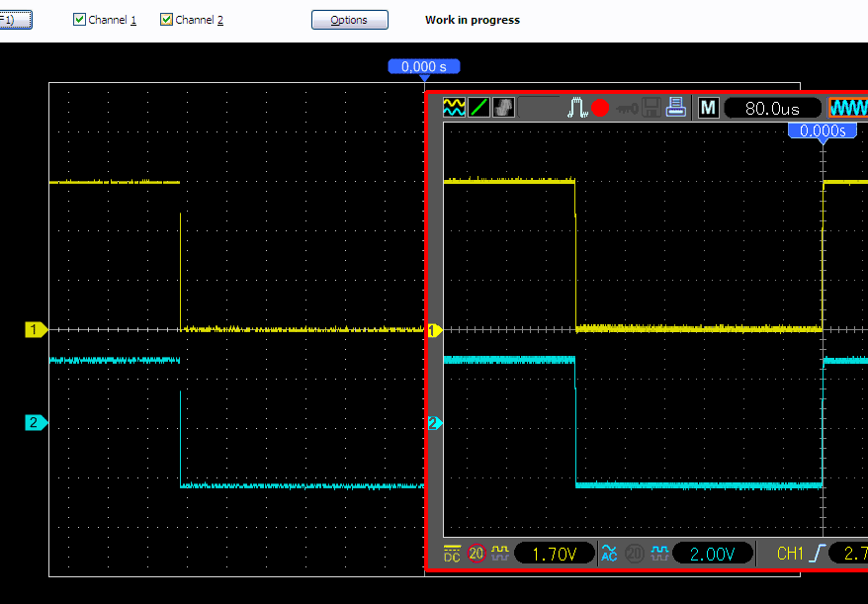Viewport: 868px width, 604px height.
Task: Toggle the Channel 2 checkbox
Action: pos(166,20)
